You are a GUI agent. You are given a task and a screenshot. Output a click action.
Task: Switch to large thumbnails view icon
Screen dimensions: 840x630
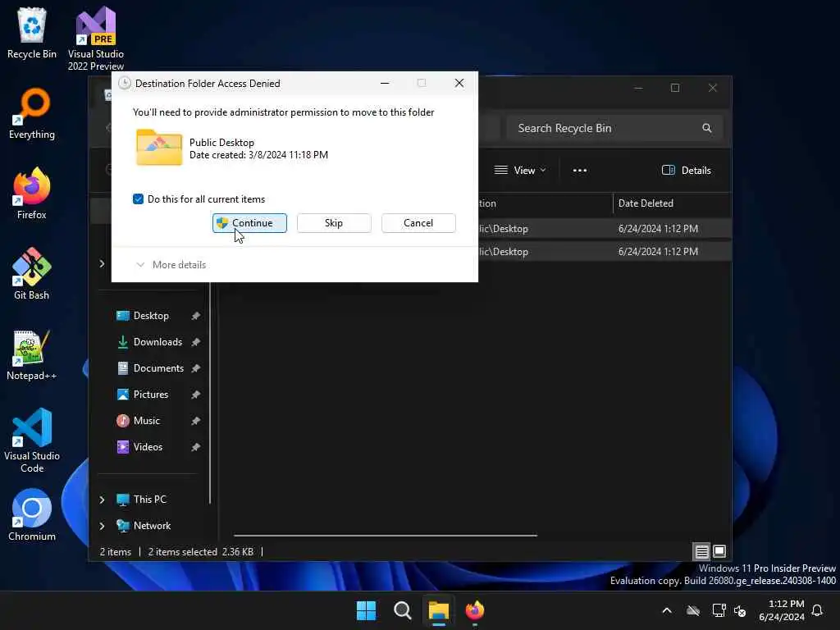click(719, 551)
